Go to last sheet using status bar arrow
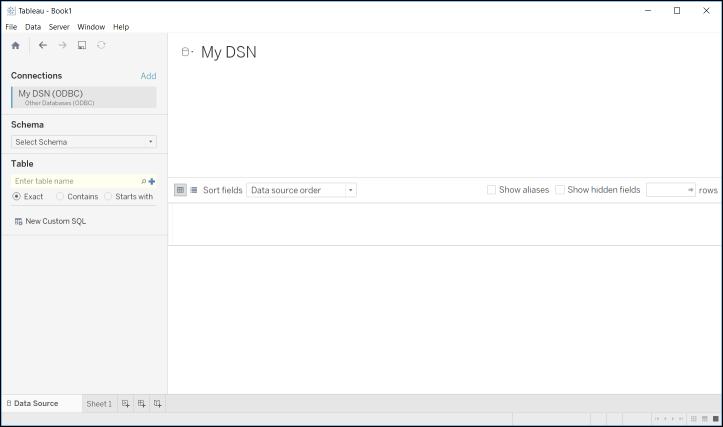The width and height of the screenshot is (723, 427). point(681,419)
